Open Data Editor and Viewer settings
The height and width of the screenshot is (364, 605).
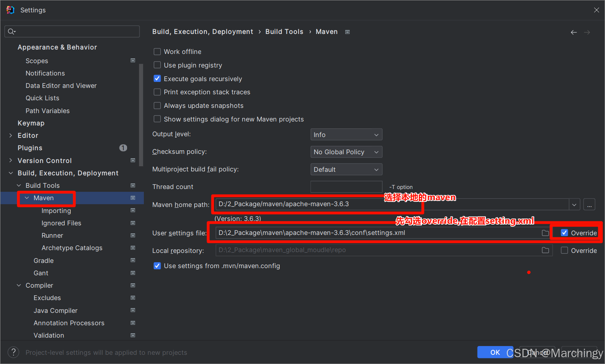pyautogui.click(x=61, y=86)
